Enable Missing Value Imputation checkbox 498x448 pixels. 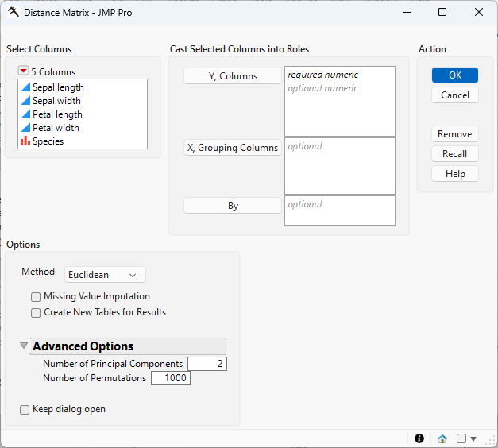click(36, 297)
